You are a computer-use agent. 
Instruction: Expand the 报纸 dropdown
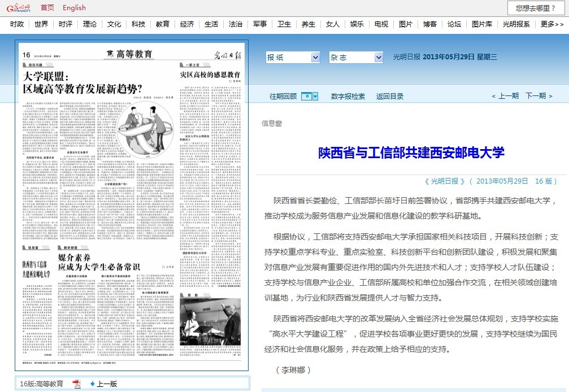(x=293, y=58)
